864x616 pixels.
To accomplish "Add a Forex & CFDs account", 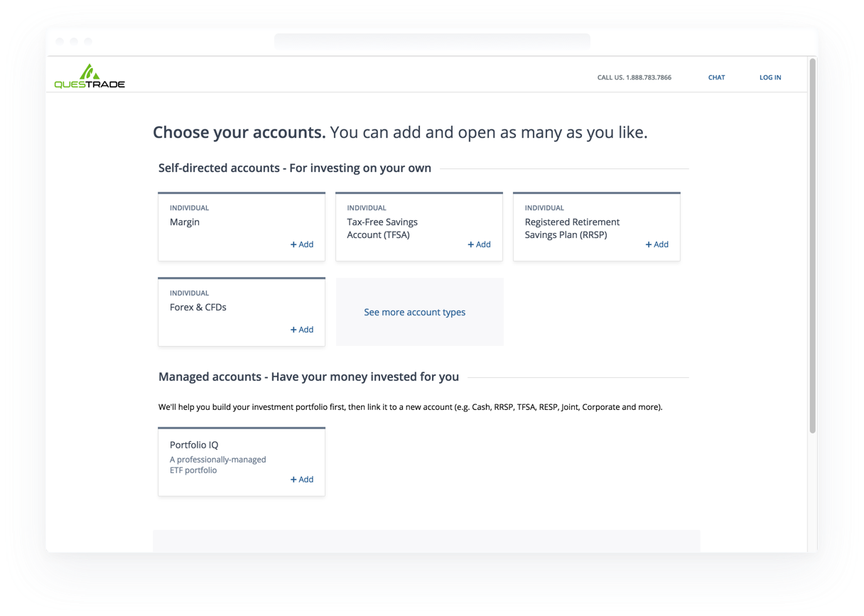I will (x=302, y=330).
